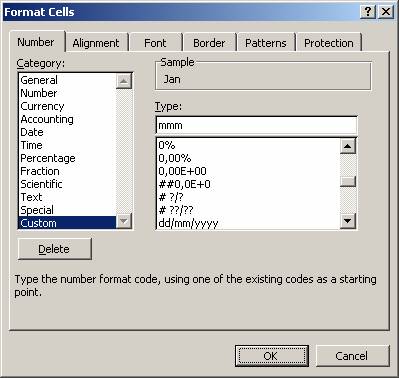Confirm with the OK button
The width and height of the screenshot is (399, 378).
click(x=271, y=356)
